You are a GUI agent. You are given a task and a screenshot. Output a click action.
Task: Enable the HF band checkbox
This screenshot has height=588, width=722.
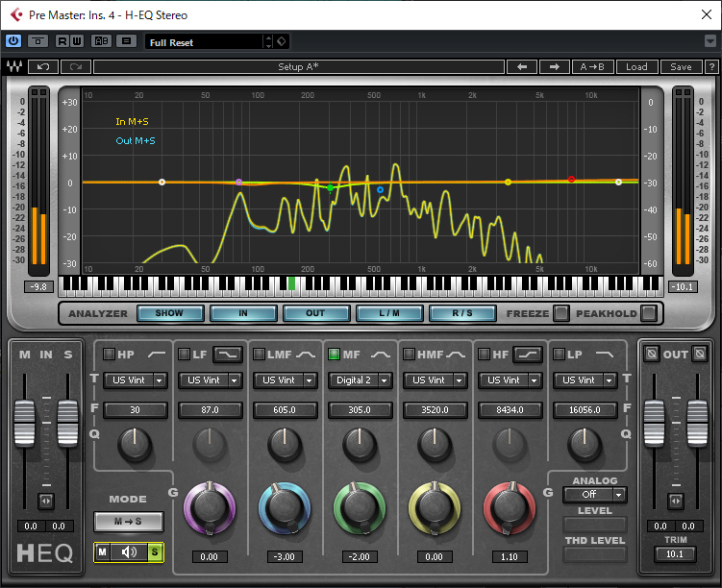[x=484, y=355]
